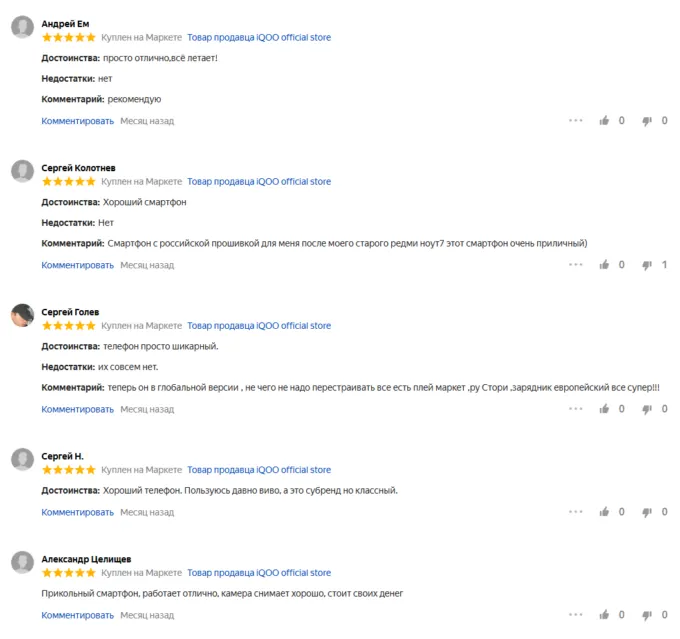Screen dimensions: 680x639
Task: Click Андрей Ем's avatar placeholder
Action: [x=22, y=28]
